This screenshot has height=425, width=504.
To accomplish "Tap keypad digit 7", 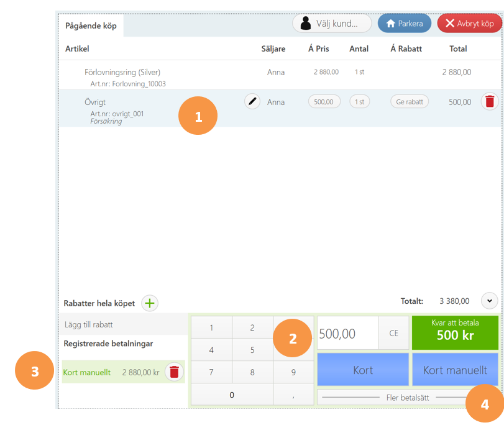I will tap(211, 372).
